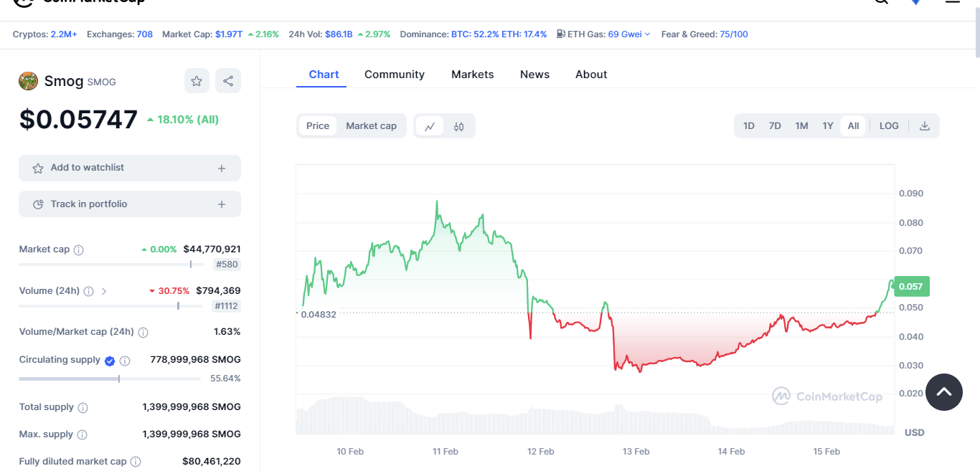Open the News tab
The image size is (980, 471).
[x=534, y=75]
